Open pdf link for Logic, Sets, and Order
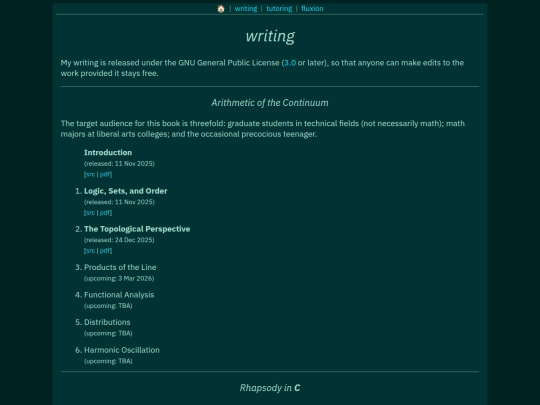The width and height of the screenshot is (540, 405). tap(105, 212)
